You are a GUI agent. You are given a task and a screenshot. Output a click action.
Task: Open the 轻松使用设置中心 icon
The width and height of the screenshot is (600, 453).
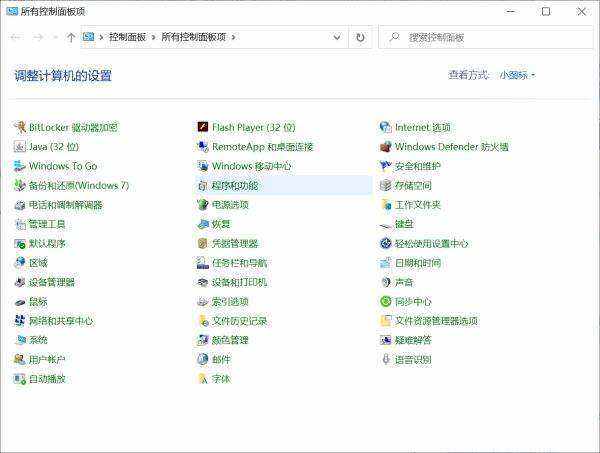385,243
